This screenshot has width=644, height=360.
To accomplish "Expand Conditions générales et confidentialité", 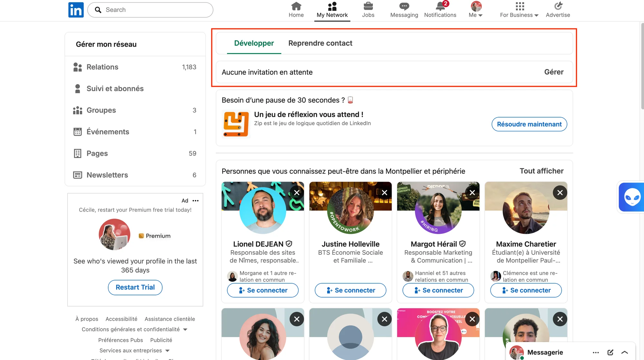I will (x=135, y=329).
